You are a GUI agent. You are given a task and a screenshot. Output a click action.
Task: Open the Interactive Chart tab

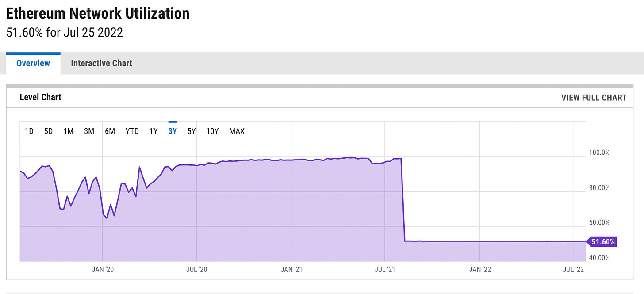click(101, 63)
